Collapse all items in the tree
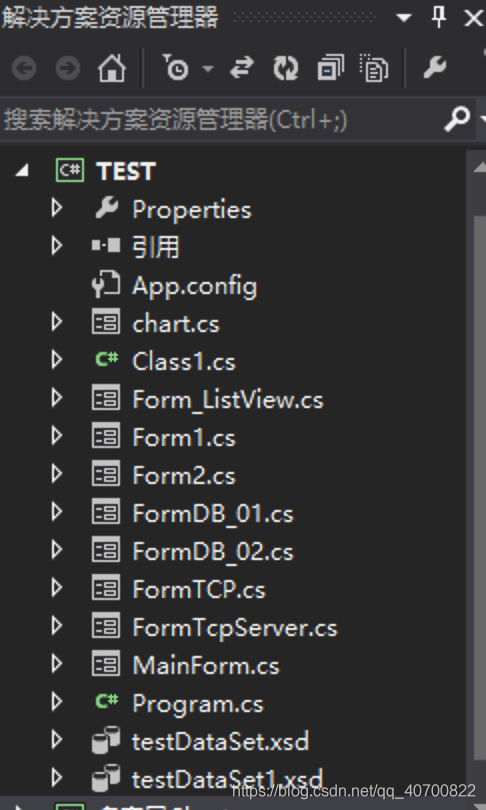Image resolution: width=486 pixels, height=810 pixels. click(x=331, y=68)
